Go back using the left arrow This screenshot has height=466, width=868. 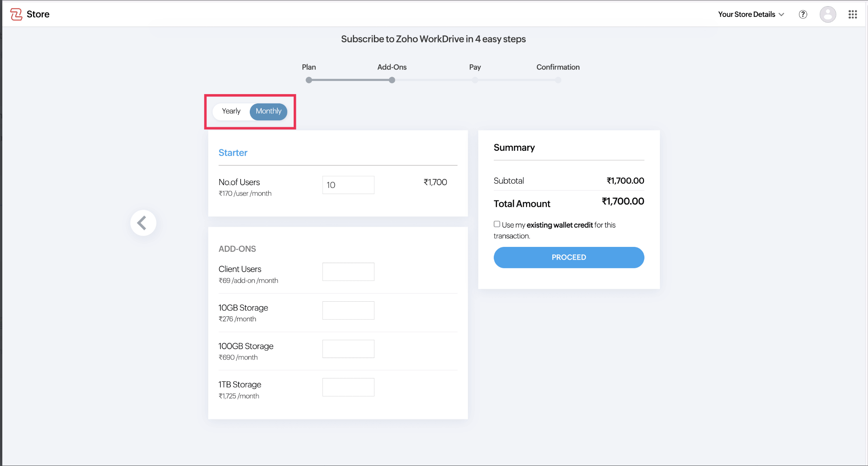click(x=143, y=223)
